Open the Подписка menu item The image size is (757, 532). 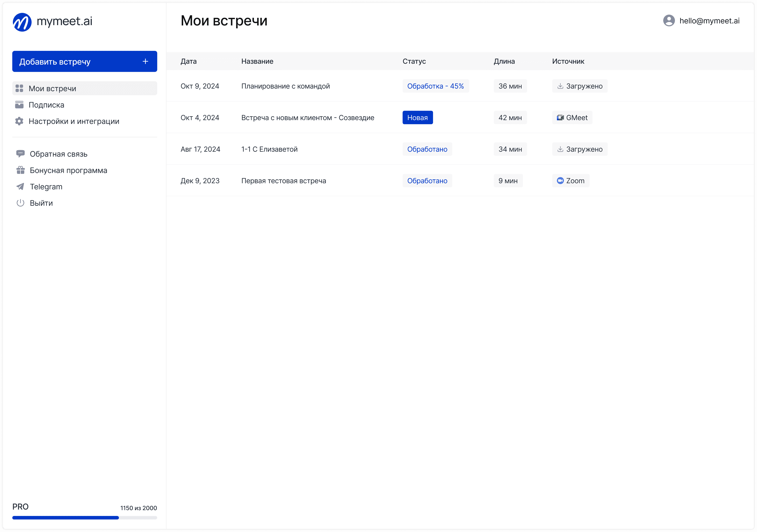coord(46,105)
